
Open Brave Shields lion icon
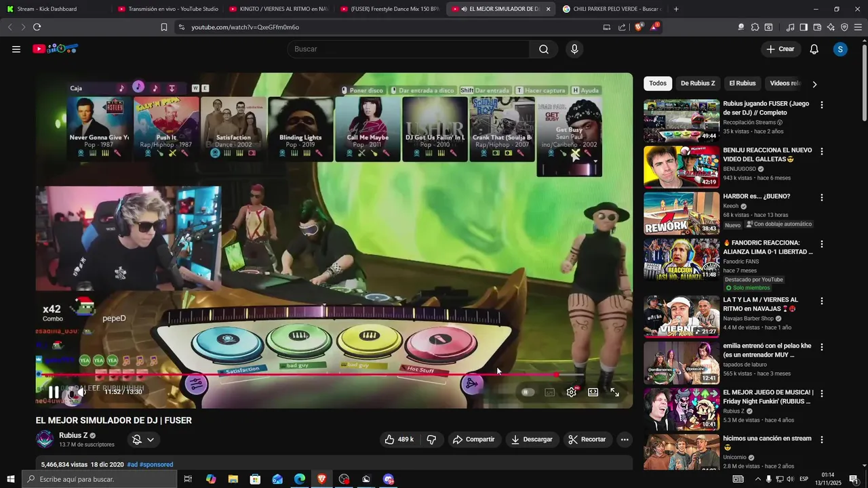[639, 27]
